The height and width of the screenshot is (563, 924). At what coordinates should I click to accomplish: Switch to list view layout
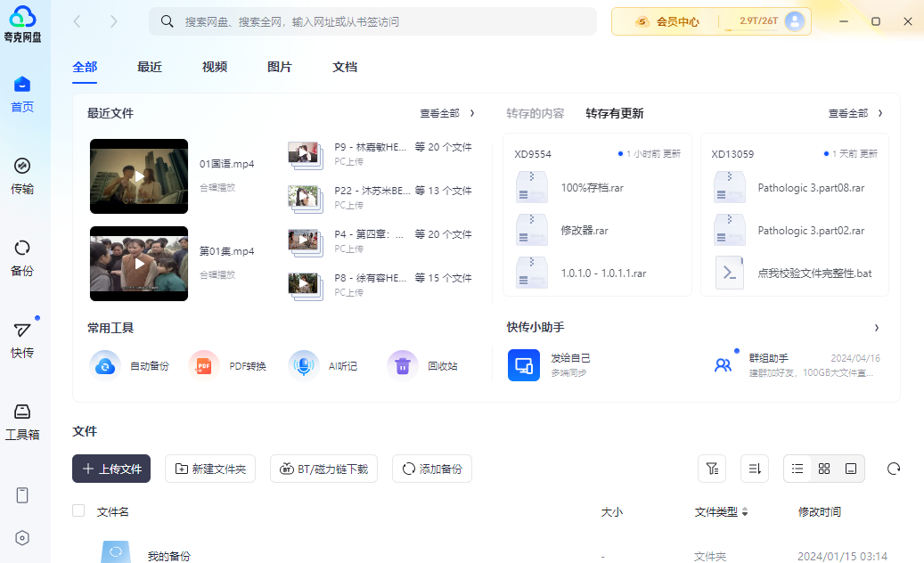click(797, 469)
